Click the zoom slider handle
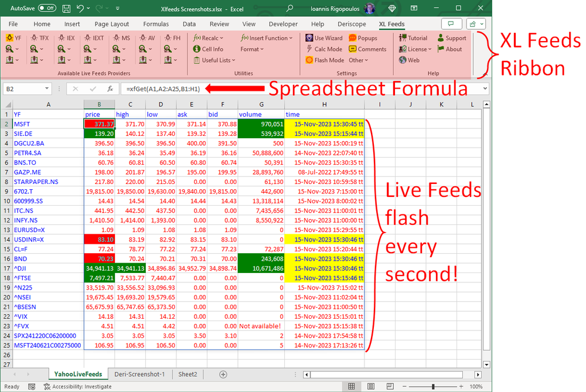 433,386
